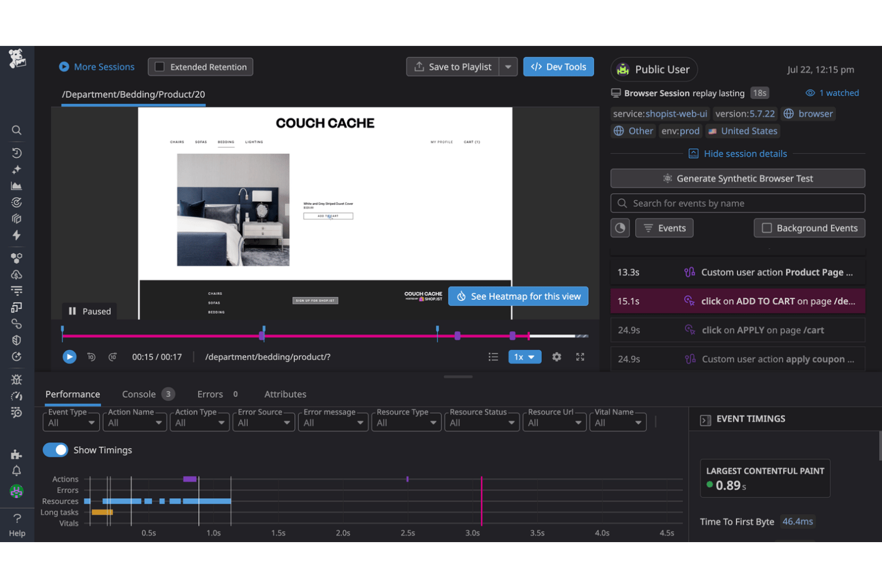Image resolution: width=882 pixels, height=588 pixels.
Task: Select the 24.9s apply coupon action event
Action: (738, 359)
